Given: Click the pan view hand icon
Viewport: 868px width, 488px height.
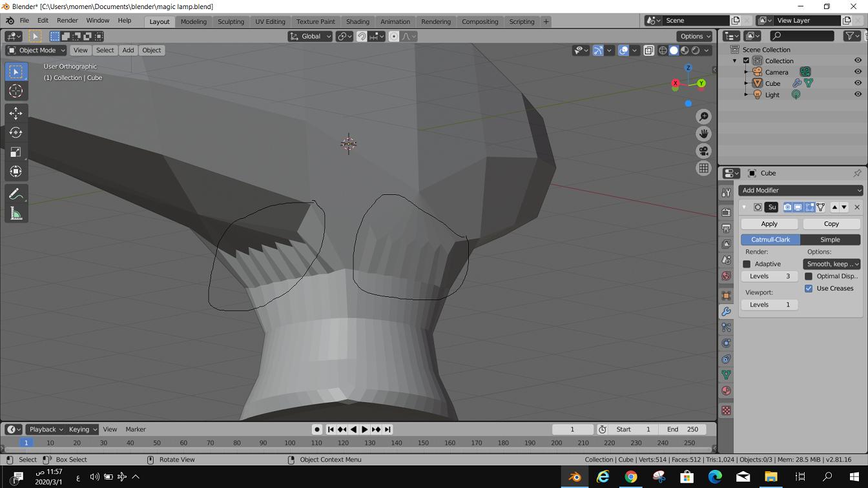Looking at the screenshot, I should click(x=703, y=134).
